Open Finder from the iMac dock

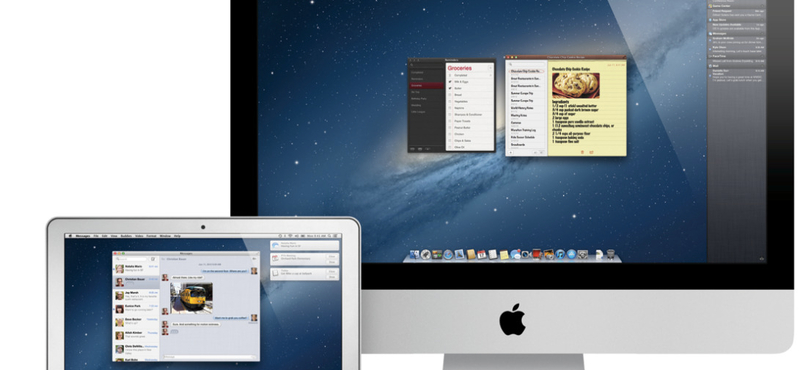[414, 254]
